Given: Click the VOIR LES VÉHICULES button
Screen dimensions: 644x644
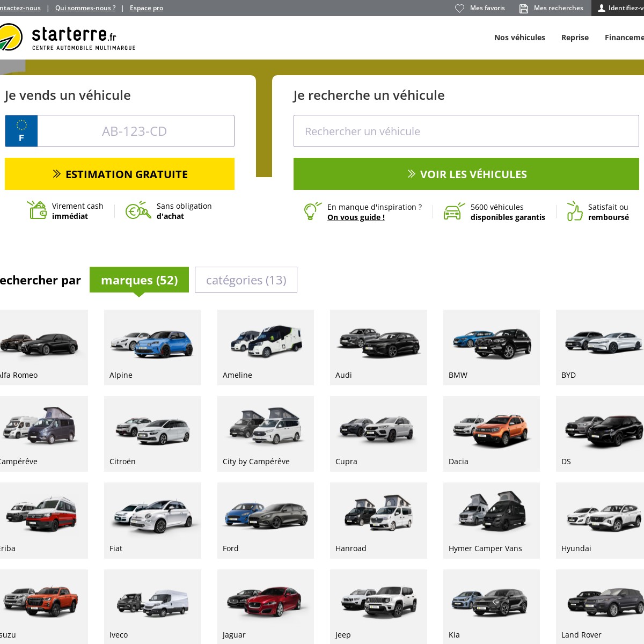Looking at the screenshot, I should pos(466,174).
